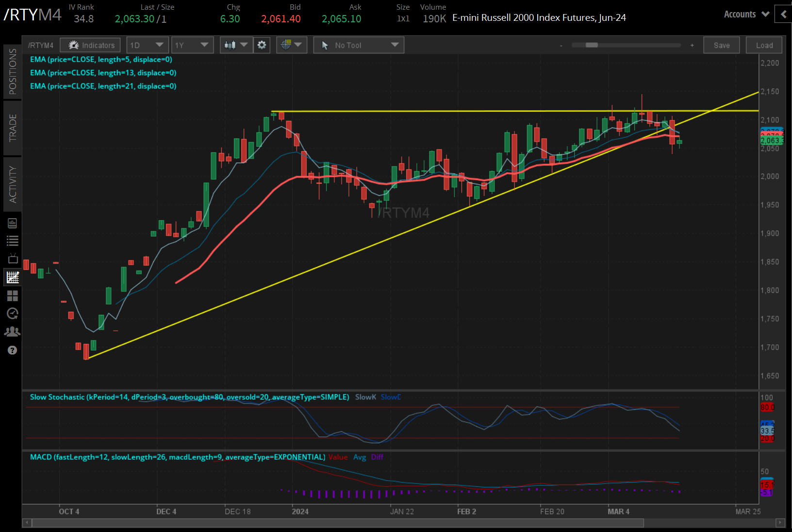The image size is (792, 532).
Task: Open the watchlist gadget icon
Action: [13, 241]
